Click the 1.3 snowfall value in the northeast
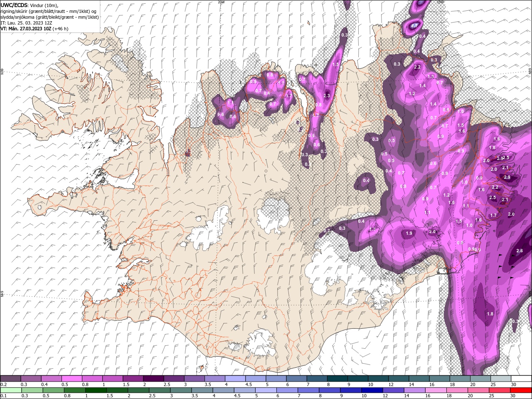This screenshot has height=399, width=532. 431,76
